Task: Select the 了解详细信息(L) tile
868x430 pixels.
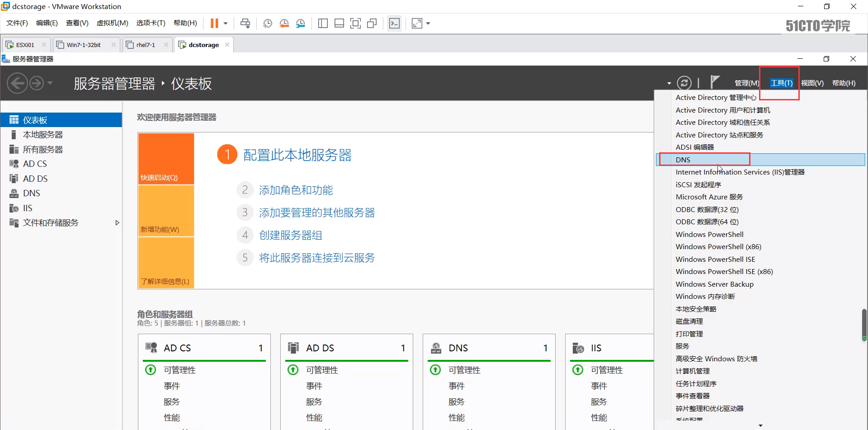Action: (x=166, y=263)
